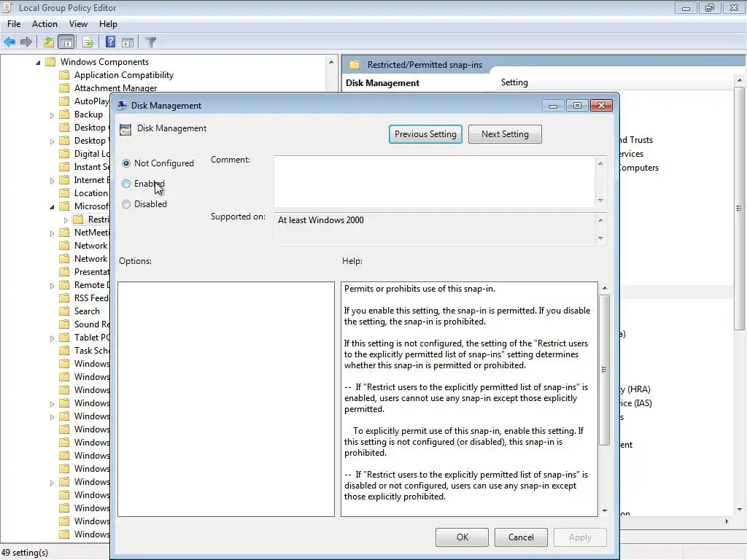Click the Next Setting button
This screenshot has height=560, width=747.
[x=505, y=134]
